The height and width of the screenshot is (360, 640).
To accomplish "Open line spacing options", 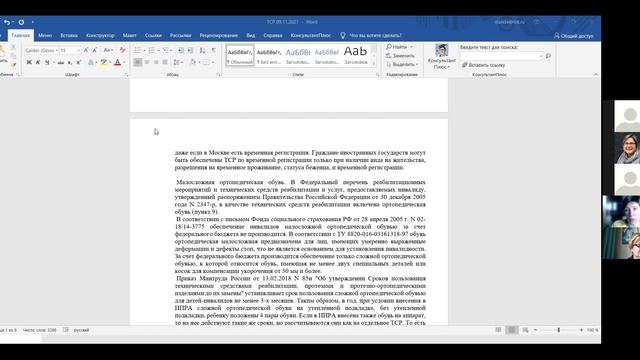I will pyautogui.click(x=177, y=62).
